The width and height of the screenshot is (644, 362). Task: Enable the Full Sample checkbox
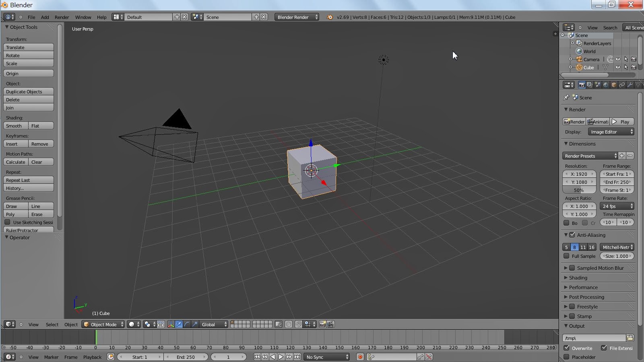click(566, 256)
